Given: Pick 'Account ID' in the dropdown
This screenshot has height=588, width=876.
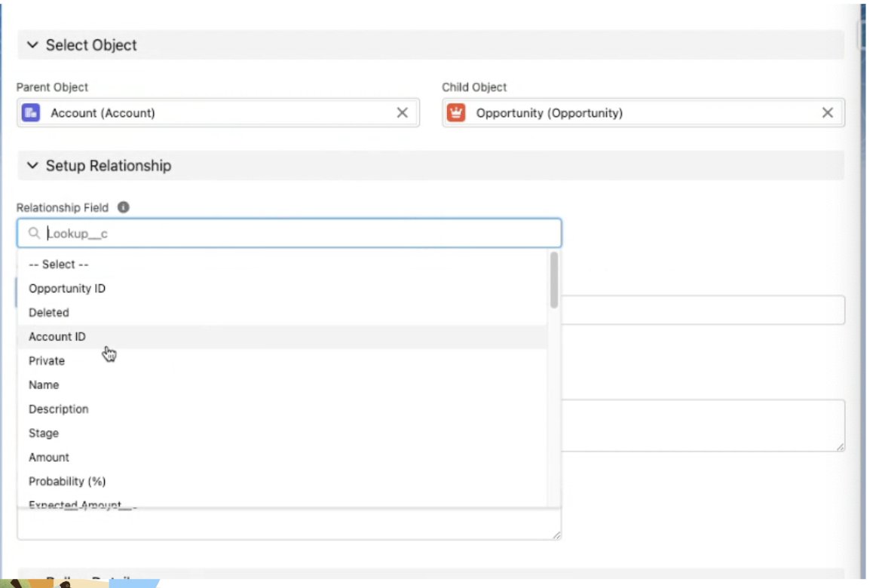Looking at the screenshot, I should [282, 337].
